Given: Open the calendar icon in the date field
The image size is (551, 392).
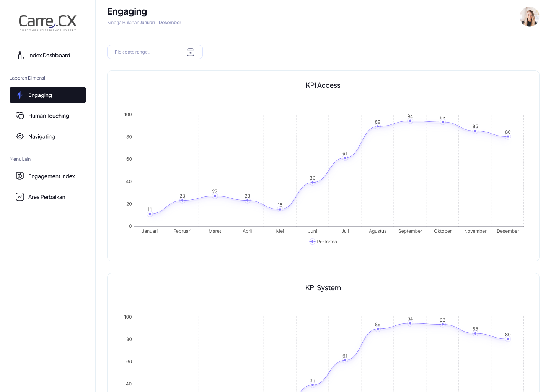Looking at the screenshot, I should click(191, 52).
